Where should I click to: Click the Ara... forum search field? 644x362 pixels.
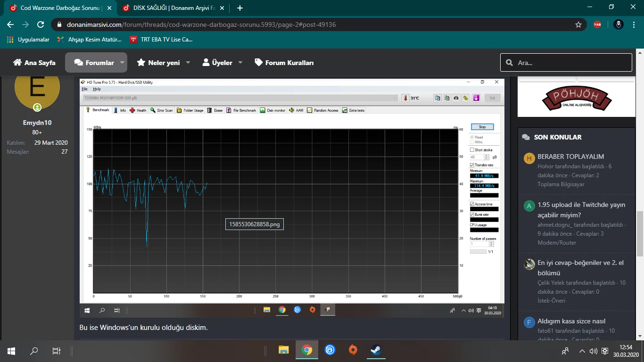pyautogui.click(x=566, y=63)
